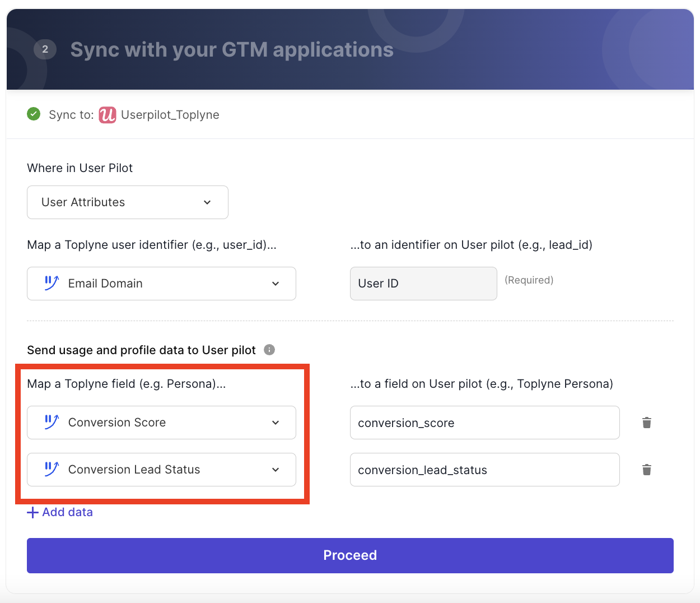
Task: Open the User Attributes dropdown
Action: (x=128, y=202)
